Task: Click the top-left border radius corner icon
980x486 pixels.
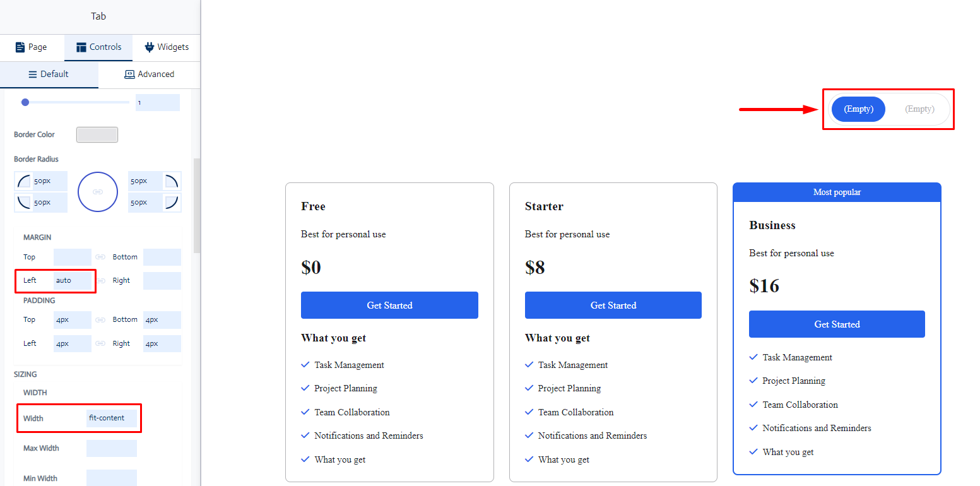Action: (24, 182)
